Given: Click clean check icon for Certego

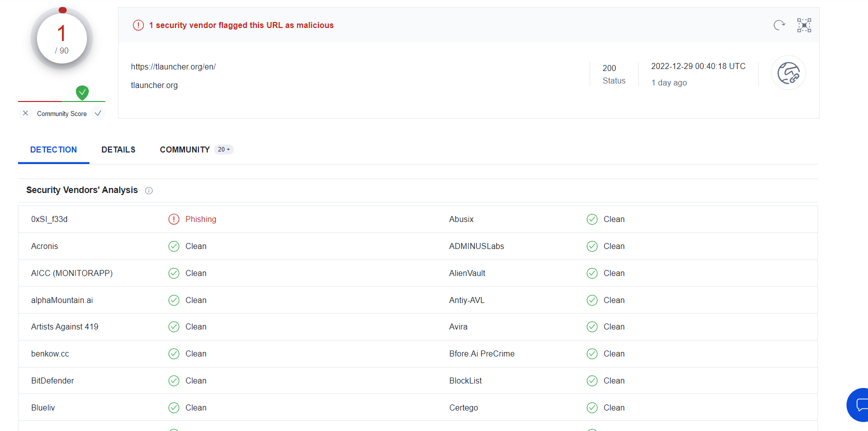Looking at the screenshot, I should point(592,408).
